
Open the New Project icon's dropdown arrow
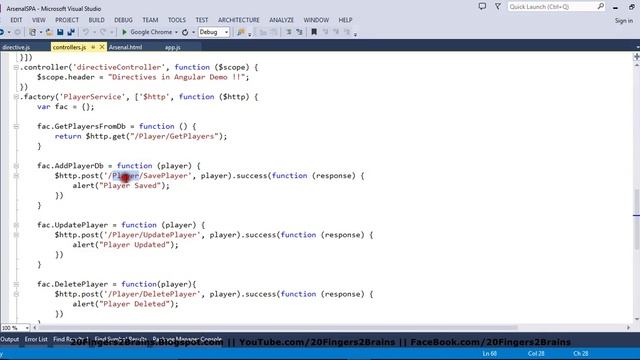41,32
